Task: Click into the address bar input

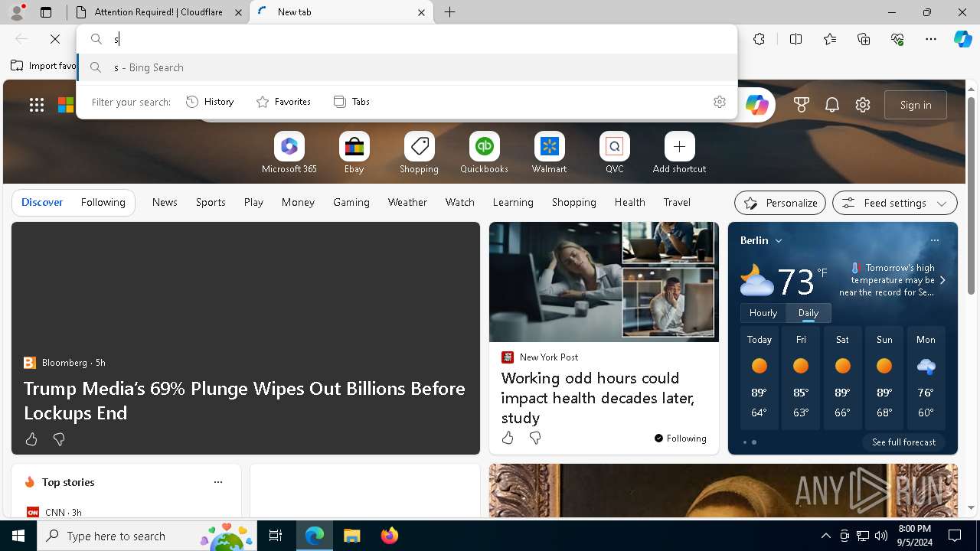Action: click(x=421, y=39)
